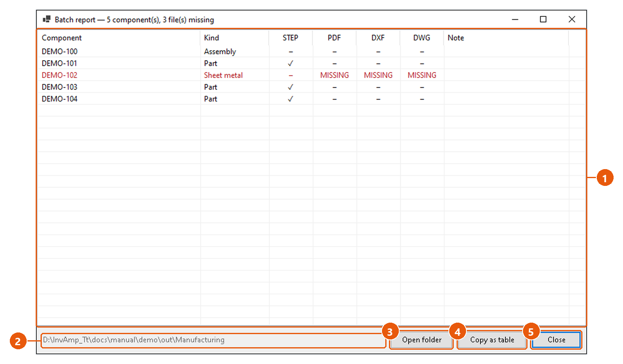Close the report with the Close button
This screenshot has height=364, width=623.
click(x=556, y=340)
